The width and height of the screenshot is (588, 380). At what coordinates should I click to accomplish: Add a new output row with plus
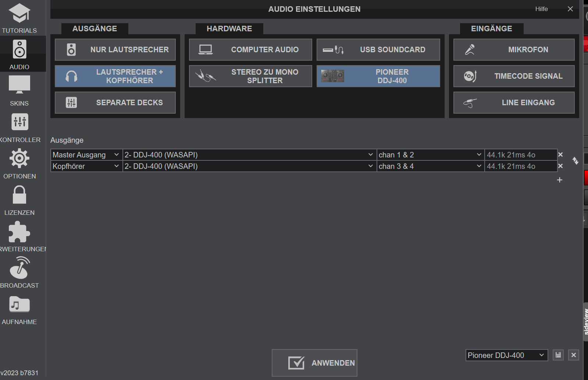point(560,180)
